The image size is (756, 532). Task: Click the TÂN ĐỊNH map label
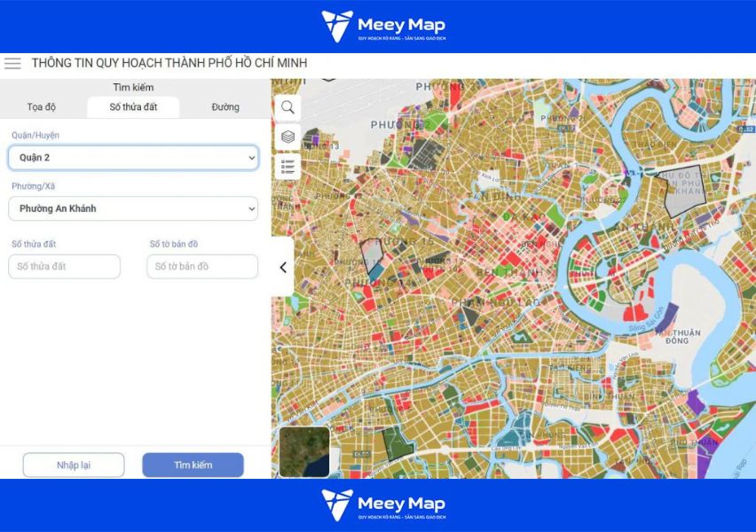493,197
